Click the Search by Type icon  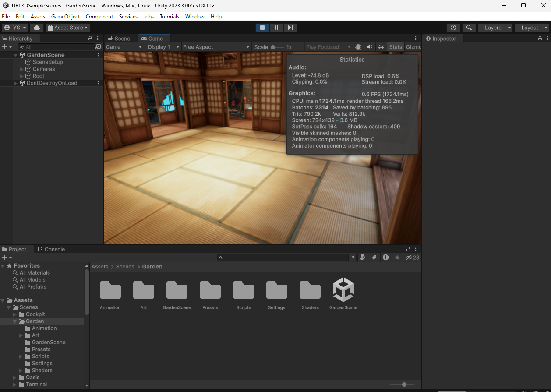point(363,258)
